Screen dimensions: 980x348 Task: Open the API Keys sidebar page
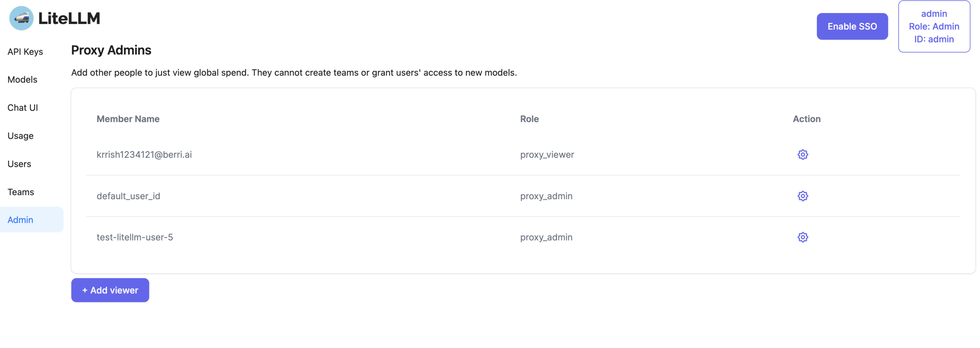point(25,52)
